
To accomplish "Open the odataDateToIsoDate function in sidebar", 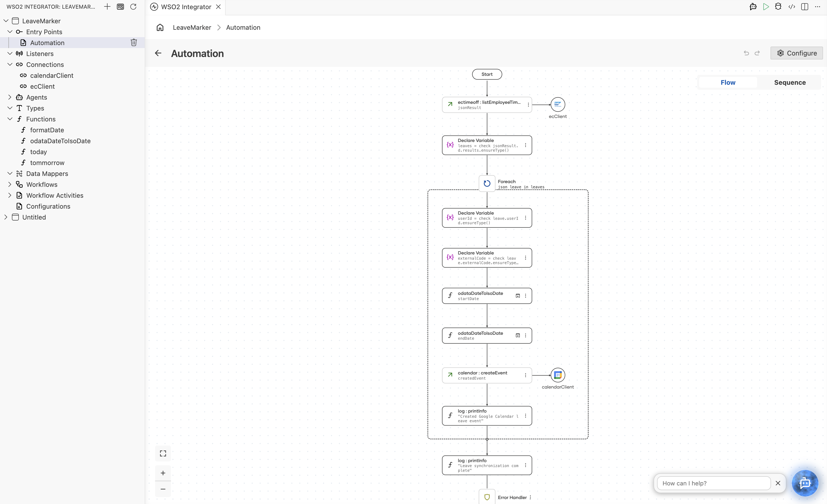I will [x=60, y=141].
